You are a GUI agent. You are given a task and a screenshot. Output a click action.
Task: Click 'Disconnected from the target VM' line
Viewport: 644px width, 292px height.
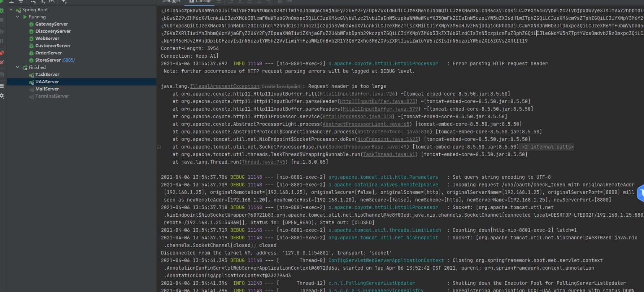276,253
